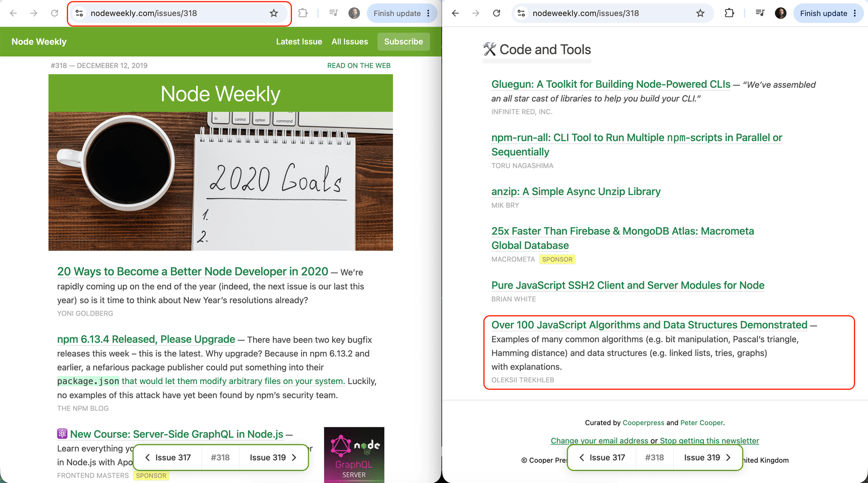Go to Issue 317 in the left window
Screen dimensions: 868x483
pyautogui.click(x=168, y=458)
